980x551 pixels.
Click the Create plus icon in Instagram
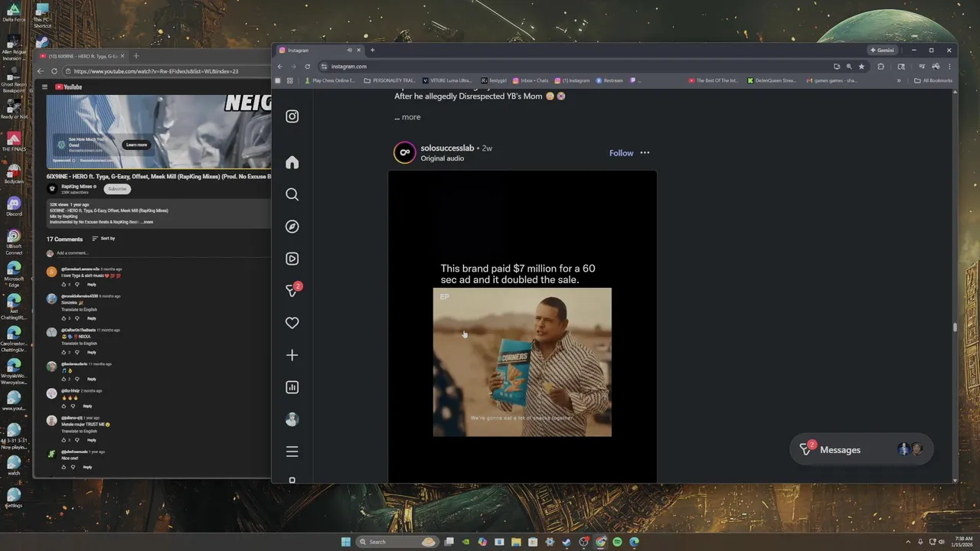[x=292, y=355]
